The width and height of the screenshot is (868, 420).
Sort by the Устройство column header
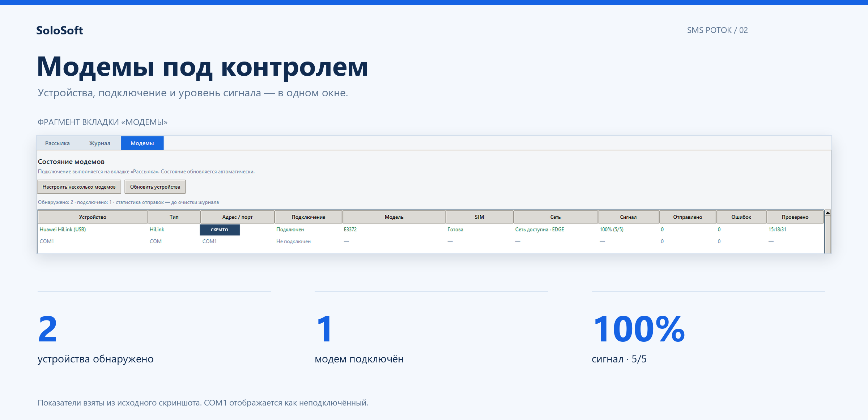93,217
